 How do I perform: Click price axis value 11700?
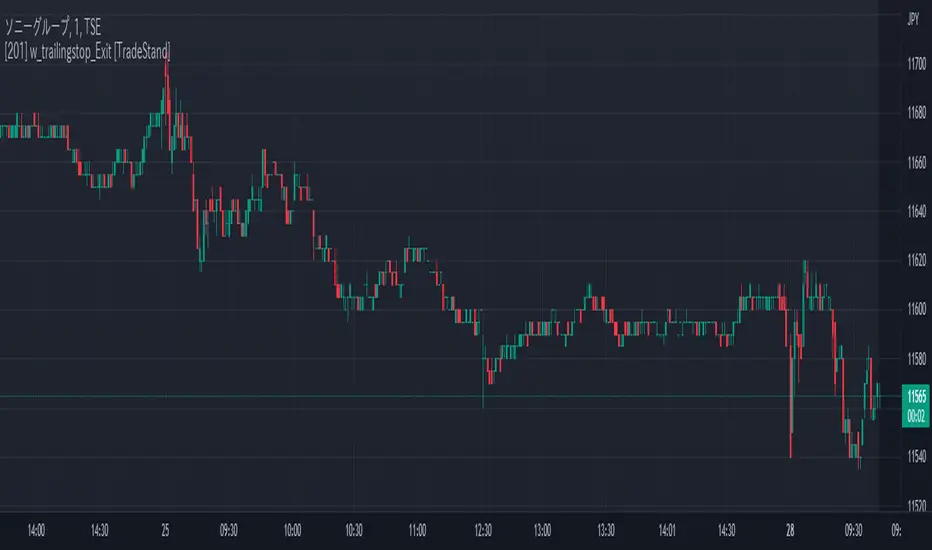pyautogui.click(x=916, y=64)
